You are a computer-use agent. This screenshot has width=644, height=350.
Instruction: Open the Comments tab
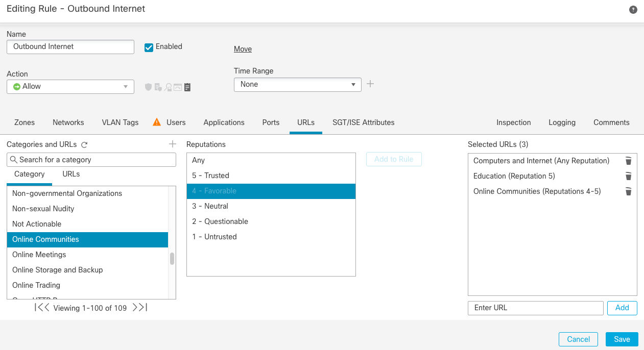[x=611, y=122]
